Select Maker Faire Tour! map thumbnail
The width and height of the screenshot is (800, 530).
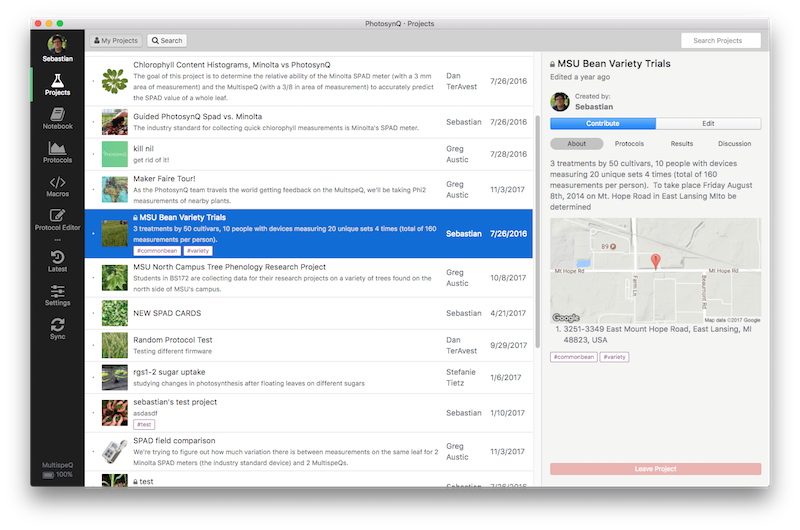[114, 189]
